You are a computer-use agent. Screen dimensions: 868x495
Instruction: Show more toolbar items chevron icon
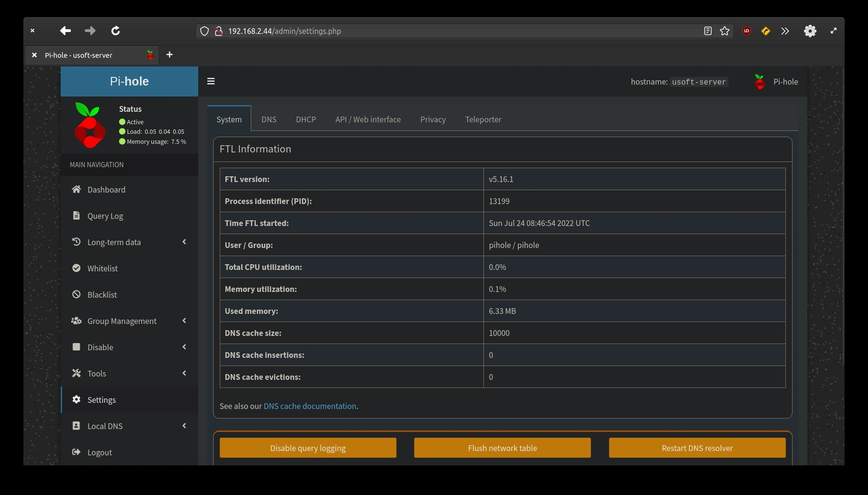pos(785,31)
